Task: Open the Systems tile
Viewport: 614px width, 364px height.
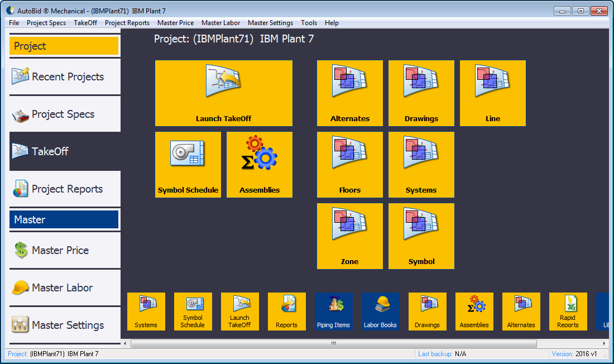Action: [421, 164]
